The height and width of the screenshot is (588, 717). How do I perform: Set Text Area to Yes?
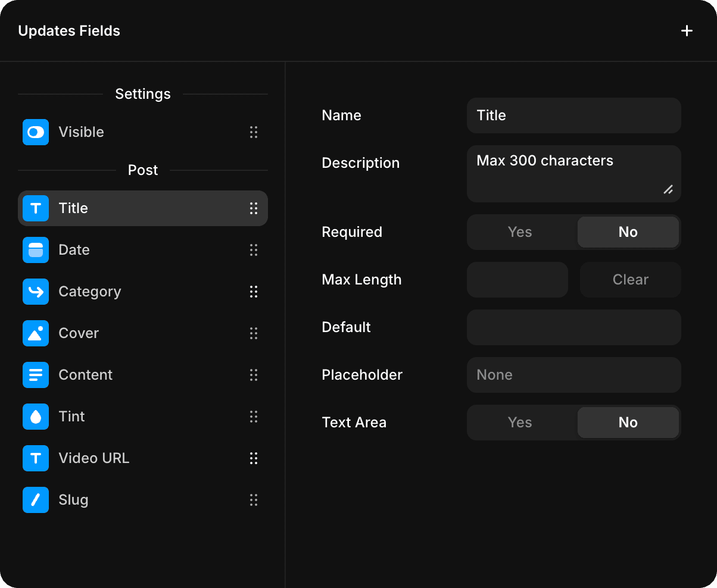(x=519, y=423)
